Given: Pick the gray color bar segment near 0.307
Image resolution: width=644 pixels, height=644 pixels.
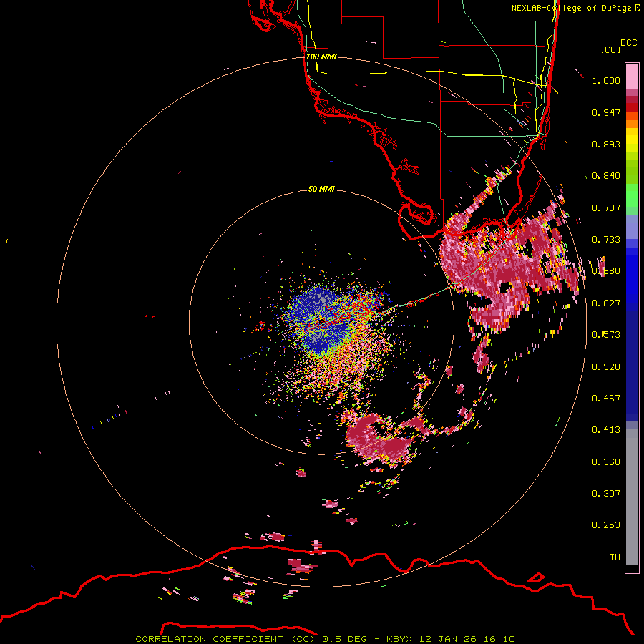Looking at the screenshot, I should tap(632, 497).
